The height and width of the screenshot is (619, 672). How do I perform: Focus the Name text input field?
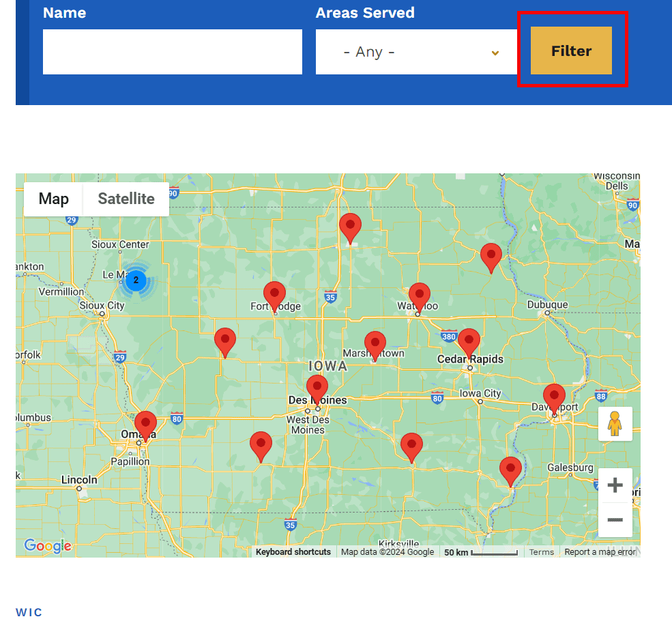click(173, 52)
